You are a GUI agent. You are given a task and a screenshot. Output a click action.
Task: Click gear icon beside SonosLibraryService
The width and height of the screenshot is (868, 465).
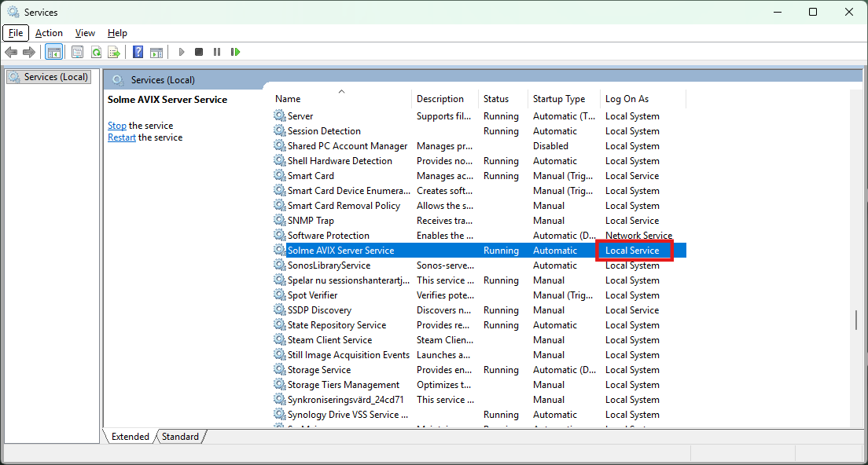280,265
